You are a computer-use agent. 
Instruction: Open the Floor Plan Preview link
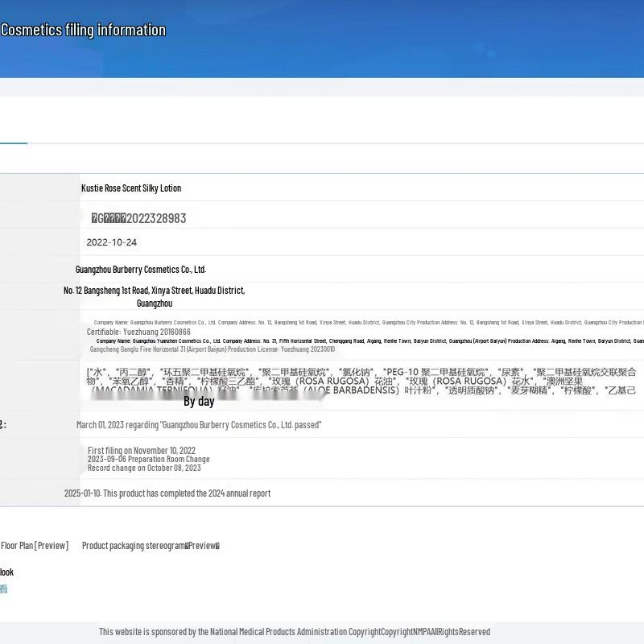point(35,546)
